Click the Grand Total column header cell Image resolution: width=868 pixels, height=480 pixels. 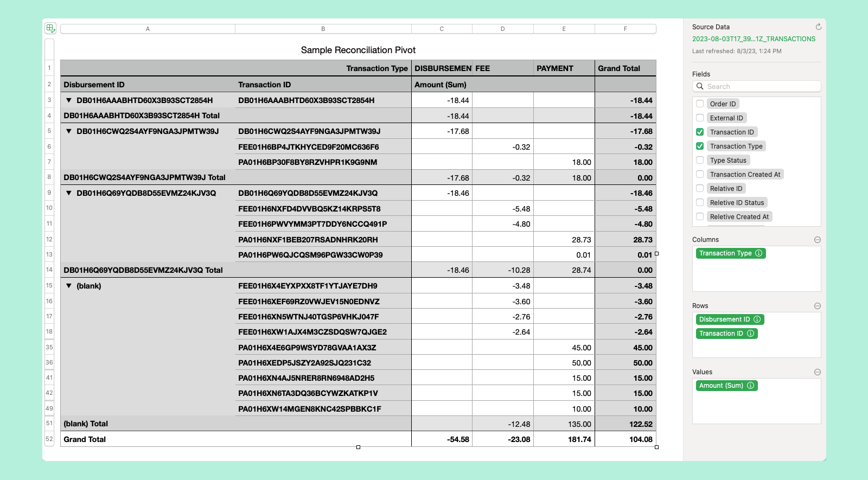[626, 68]
